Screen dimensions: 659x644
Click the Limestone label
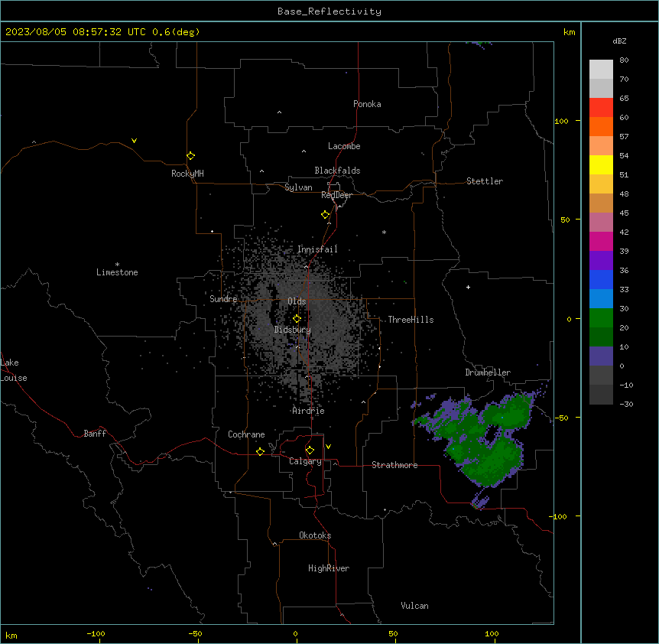tap(117, 272)
